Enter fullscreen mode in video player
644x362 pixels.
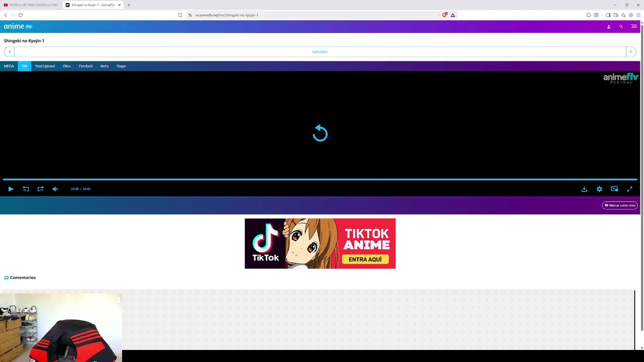(629, 189)
